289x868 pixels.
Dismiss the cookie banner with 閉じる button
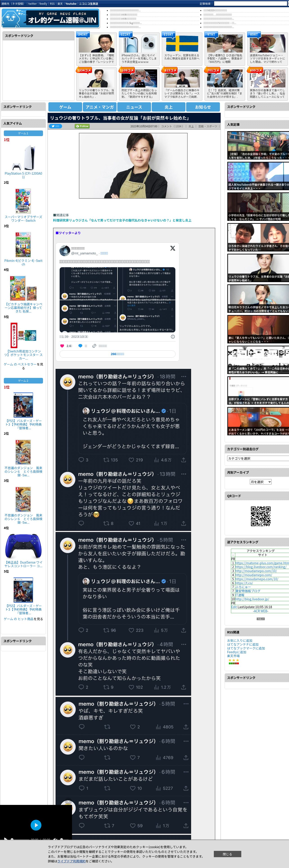(227, 854)
